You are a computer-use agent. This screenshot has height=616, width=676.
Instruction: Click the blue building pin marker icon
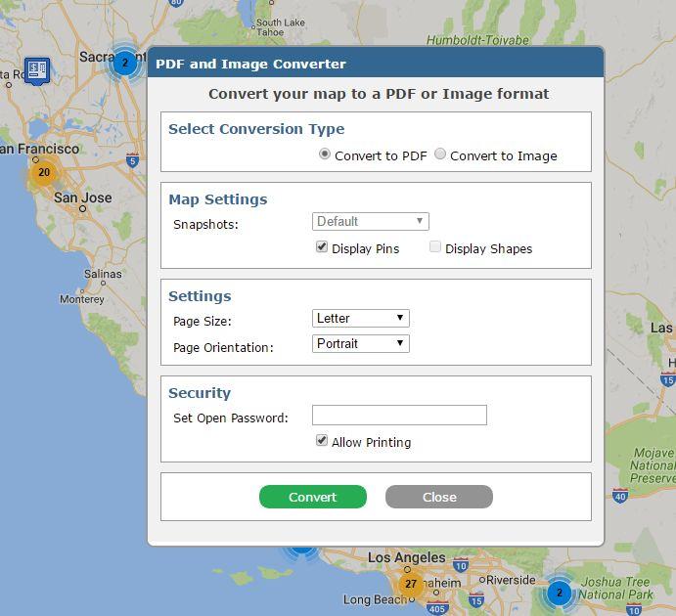(x=37, y=70)
